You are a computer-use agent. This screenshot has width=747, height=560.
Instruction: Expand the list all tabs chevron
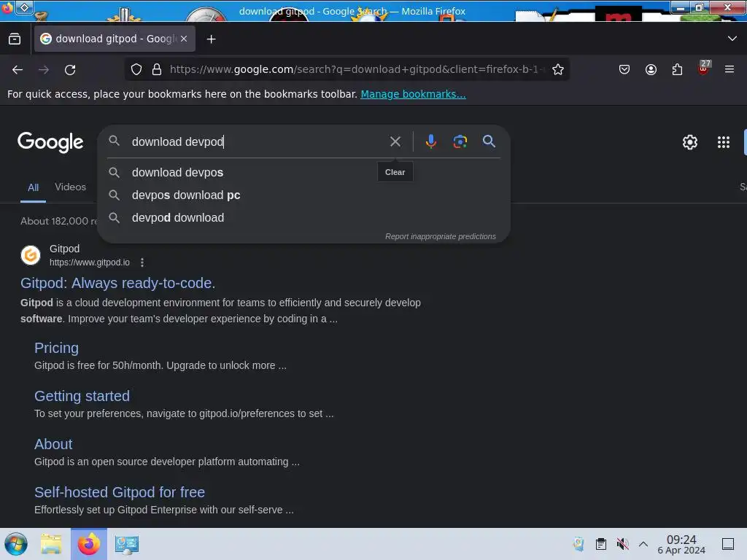pyautogui.click(x=732, y=39)
